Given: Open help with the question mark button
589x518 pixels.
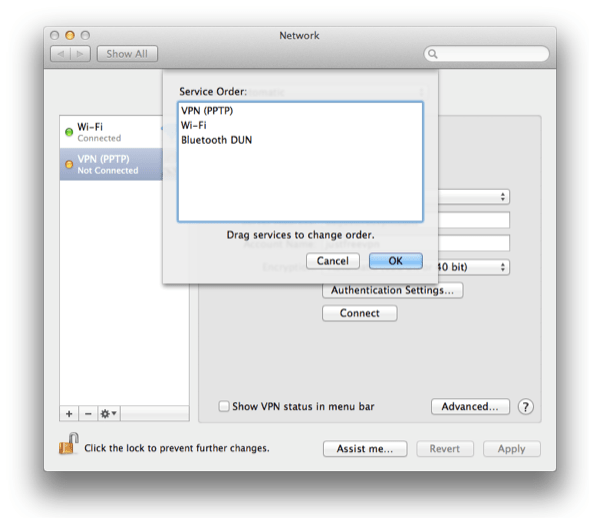Looking at the screenshot, I should 526,407.
